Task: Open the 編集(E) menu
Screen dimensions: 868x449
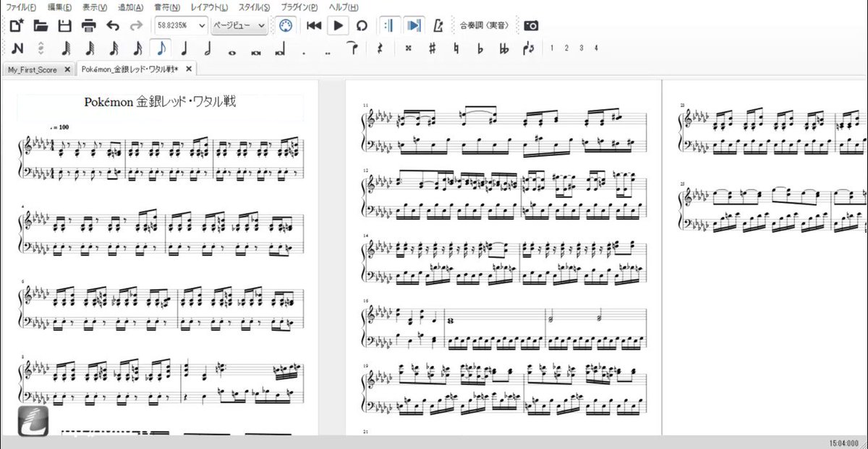Action: tap(59, 7)
